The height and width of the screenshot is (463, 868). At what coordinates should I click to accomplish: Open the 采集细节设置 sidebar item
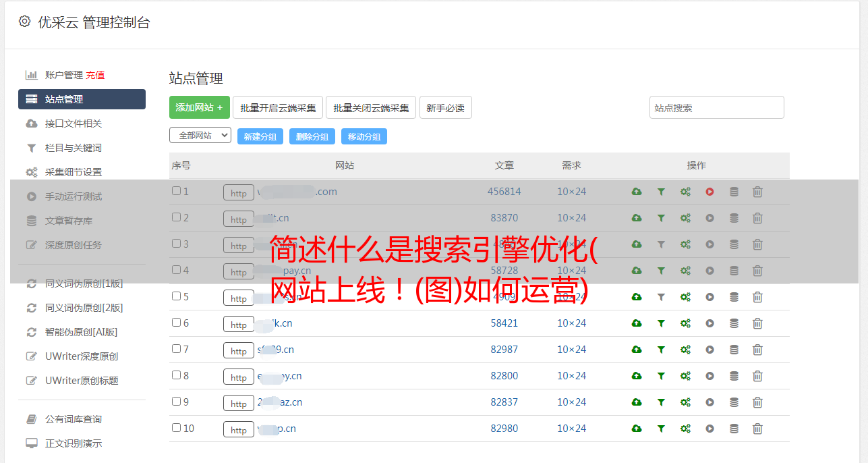coord(74,172)
